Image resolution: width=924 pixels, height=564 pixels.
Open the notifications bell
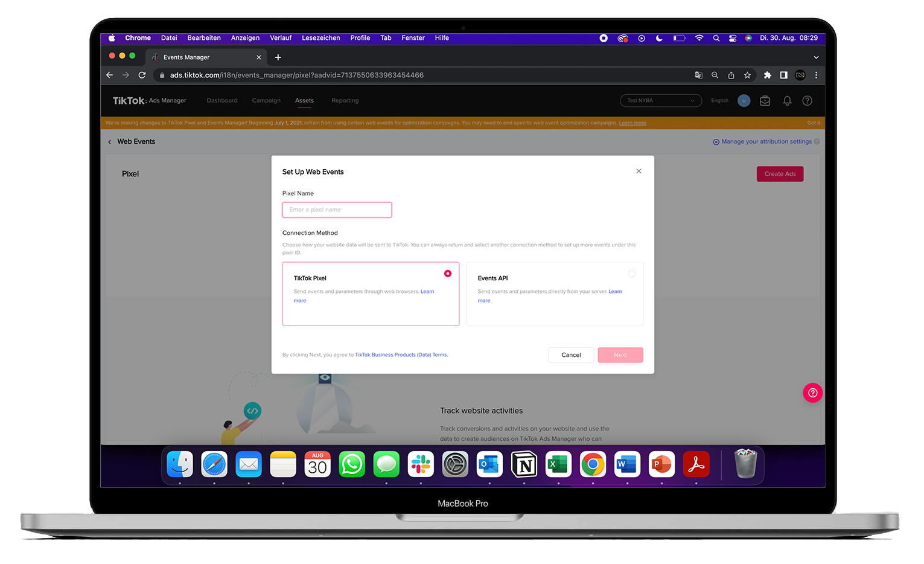point(787,101)
